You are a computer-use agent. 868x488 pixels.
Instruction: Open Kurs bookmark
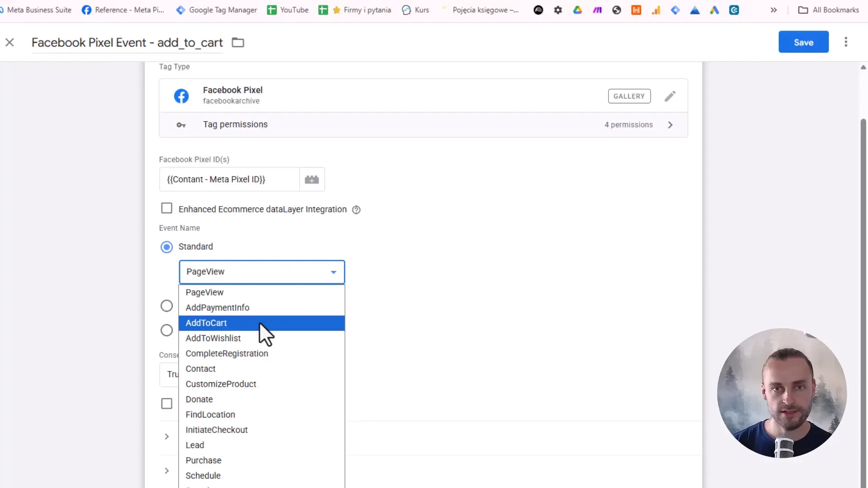[415, 10]
